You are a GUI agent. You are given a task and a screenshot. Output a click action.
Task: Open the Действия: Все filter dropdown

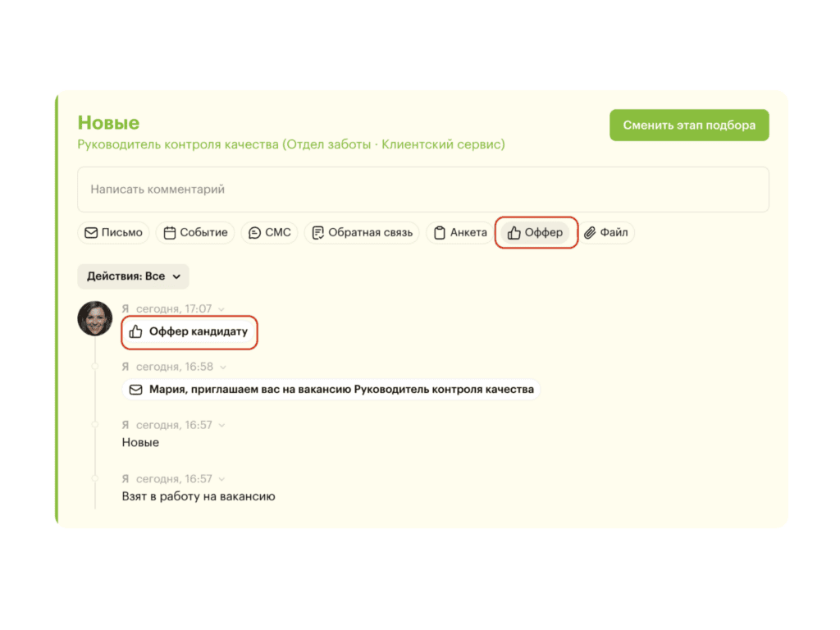[x=134, y=277]
